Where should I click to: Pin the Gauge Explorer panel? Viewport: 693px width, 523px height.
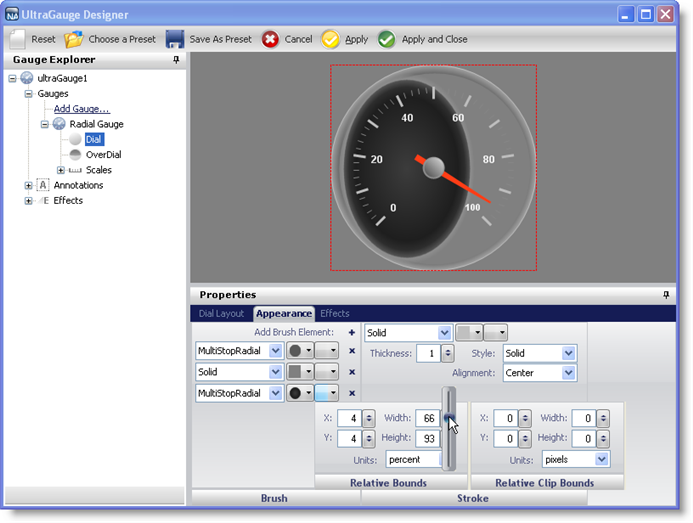(x=176, y=60)
